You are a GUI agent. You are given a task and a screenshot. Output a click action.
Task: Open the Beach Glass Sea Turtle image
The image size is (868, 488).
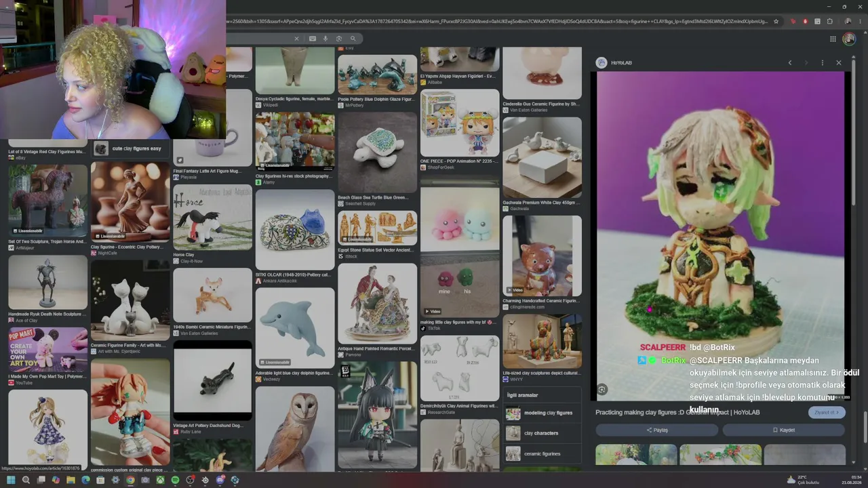(377, 152)
